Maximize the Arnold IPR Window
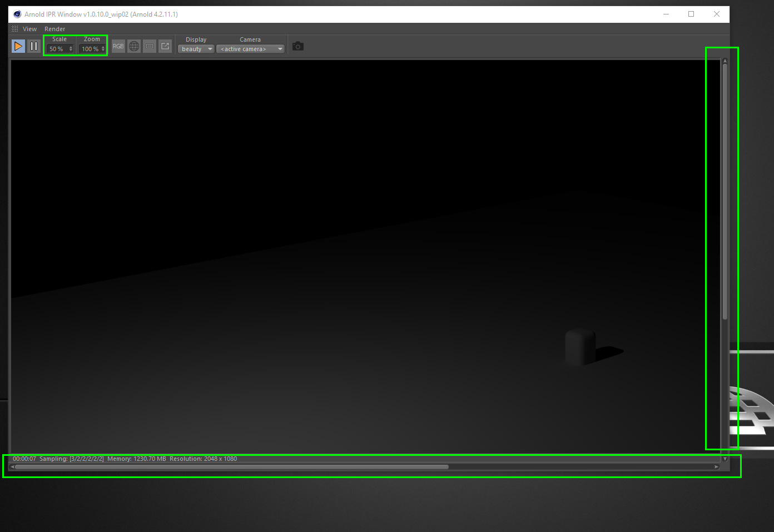Viewport: 774px width, 532px height. point(691,14)
